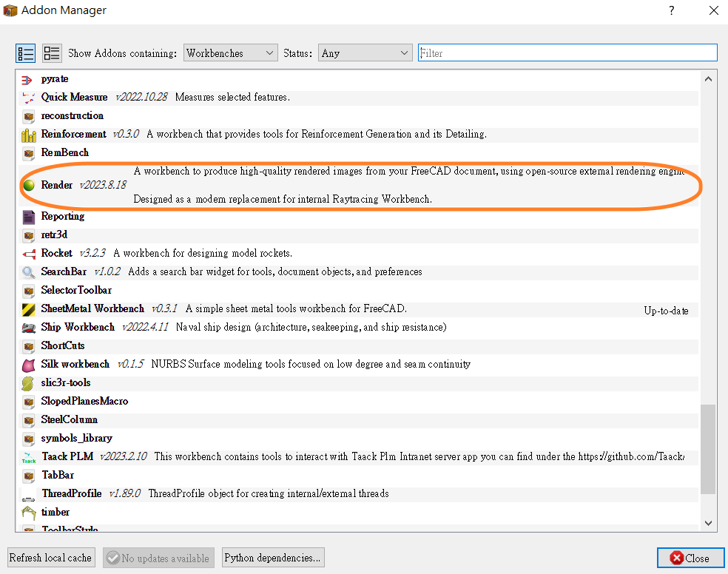Select the SelectorToolbar addon name
This screenshot has width=728, height=574.
77,290
